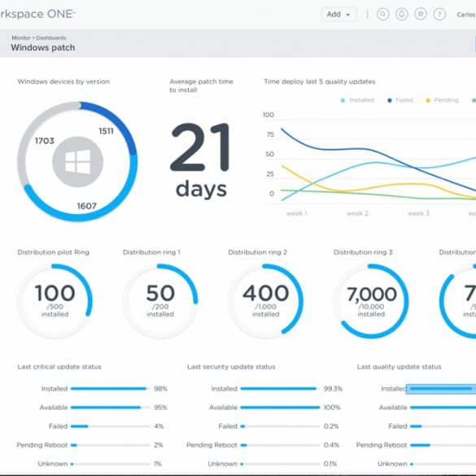Click the Add dropdown arrow
The width and height of the screenshot is (476, 476).
[348, 15]
